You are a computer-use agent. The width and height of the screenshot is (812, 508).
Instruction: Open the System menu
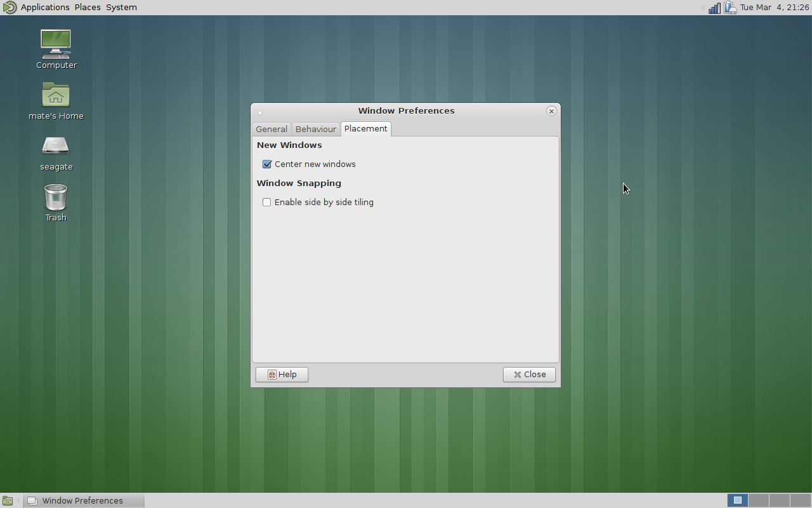121,8
